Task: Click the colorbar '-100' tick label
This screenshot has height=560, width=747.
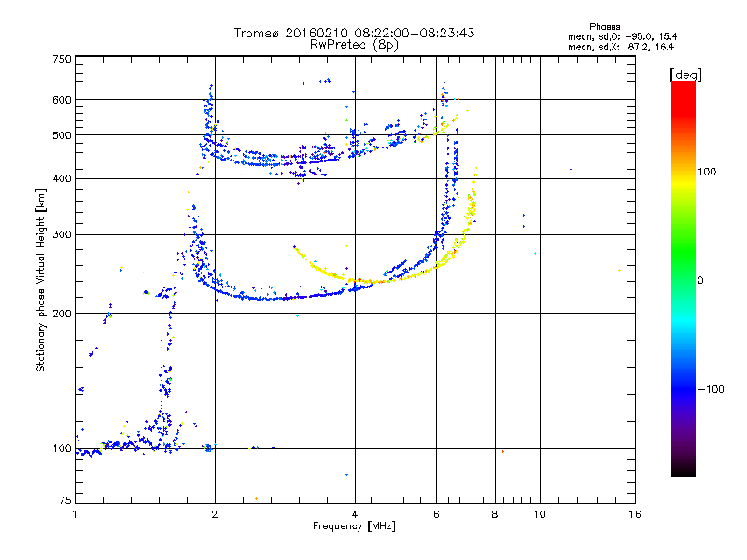Action: click(711, 389)
